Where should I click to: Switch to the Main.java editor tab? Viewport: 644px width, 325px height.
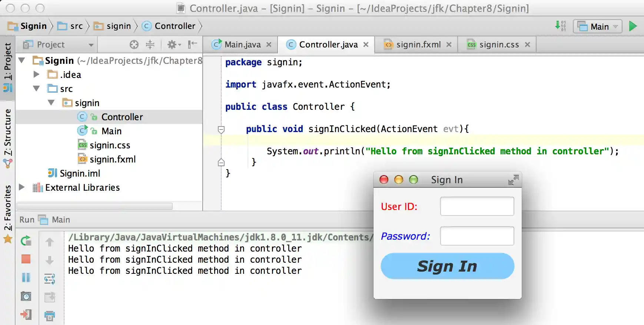[x=242, y=45]
